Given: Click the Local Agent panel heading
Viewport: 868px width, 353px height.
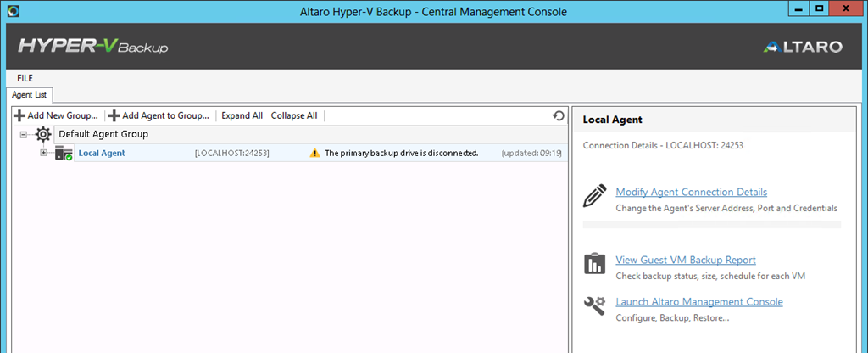Looking at the screenshot, I should (x=612, y=120).
